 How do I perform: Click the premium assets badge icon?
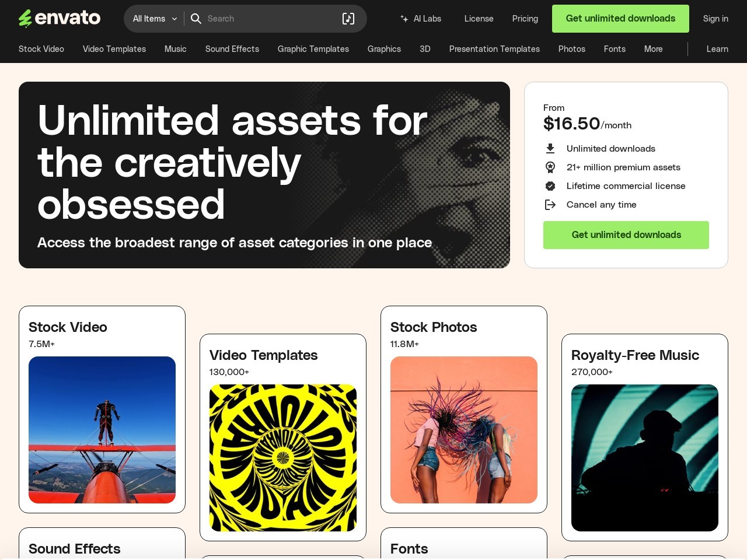[x=550, y=167]
